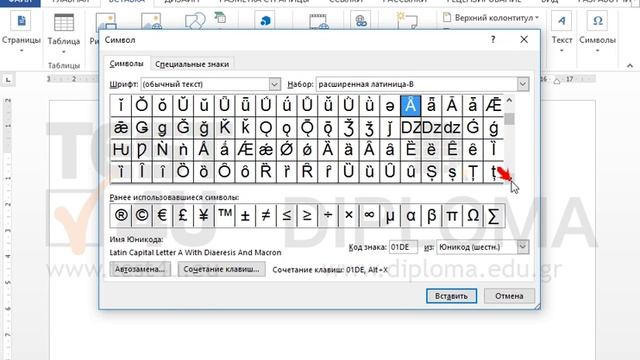Select the micro µ recent symbol
The width and height of the screenshot is (640, 360).
click(x=390, y=216)
